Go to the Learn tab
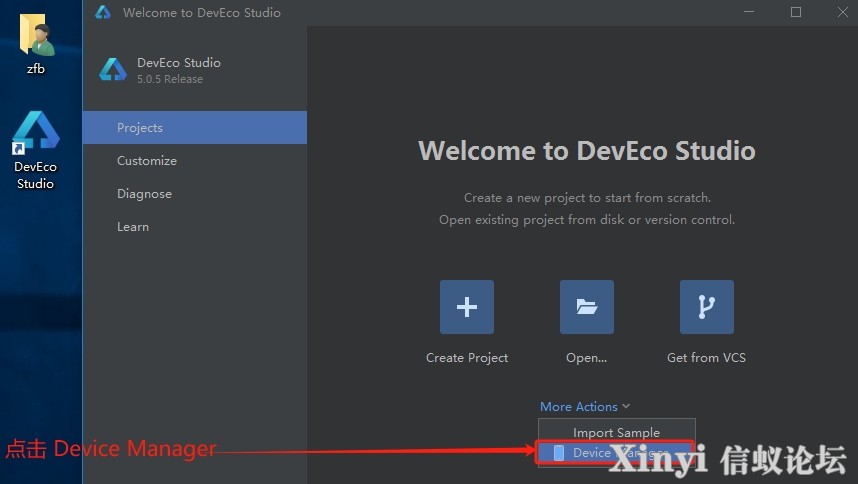 (x=195, y=226)
